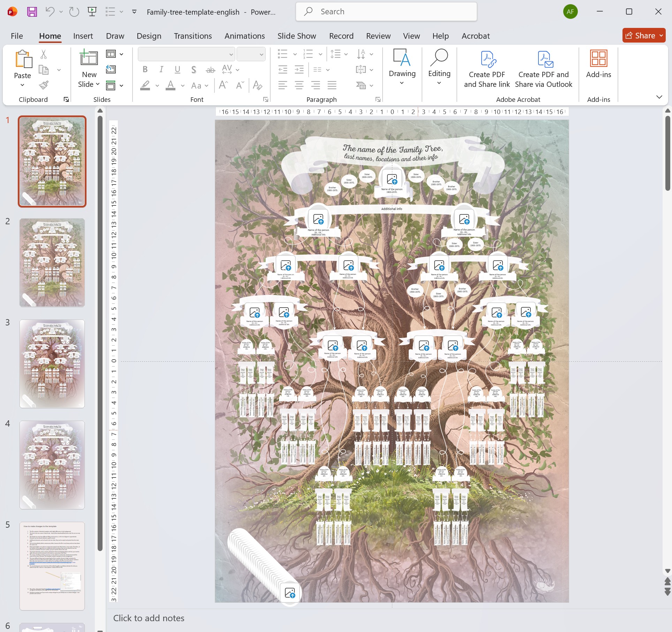The height and width of the screenshot is (632, 672).
Task: Select slide 3 thumbnail
Action: click(52, 363)
